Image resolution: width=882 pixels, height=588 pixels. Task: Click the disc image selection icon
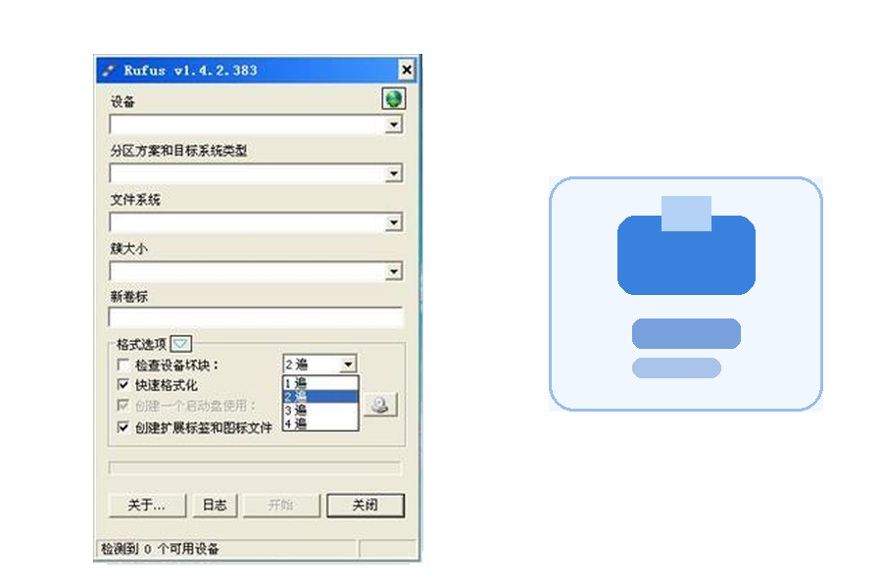pyautogui.click(x=380, y=405)
